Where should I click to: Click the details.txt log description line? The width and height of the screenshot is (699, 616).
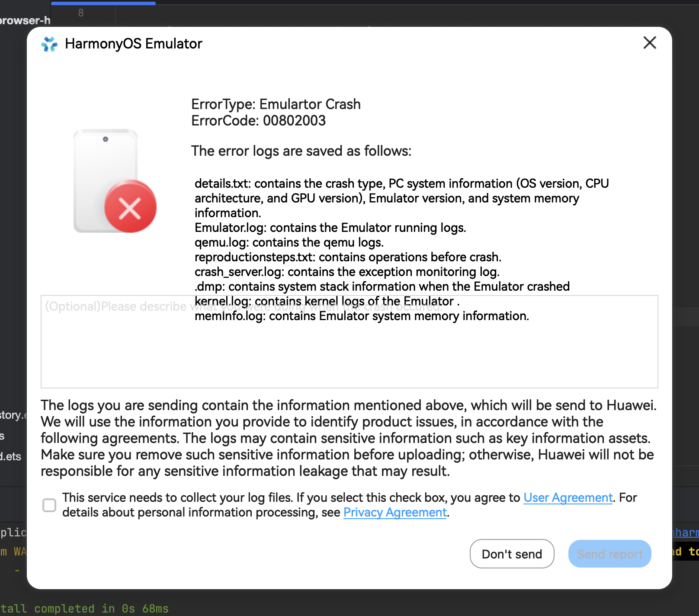401,184
